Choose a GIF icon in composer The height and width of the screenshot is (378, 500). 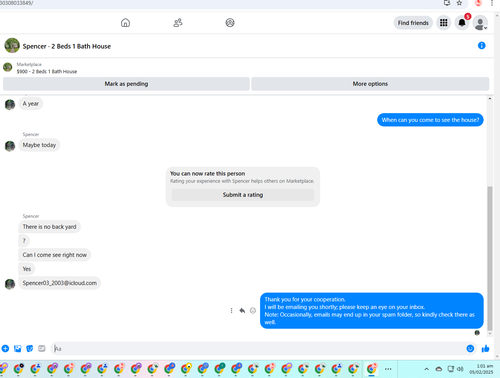click(x=42, y=349)
